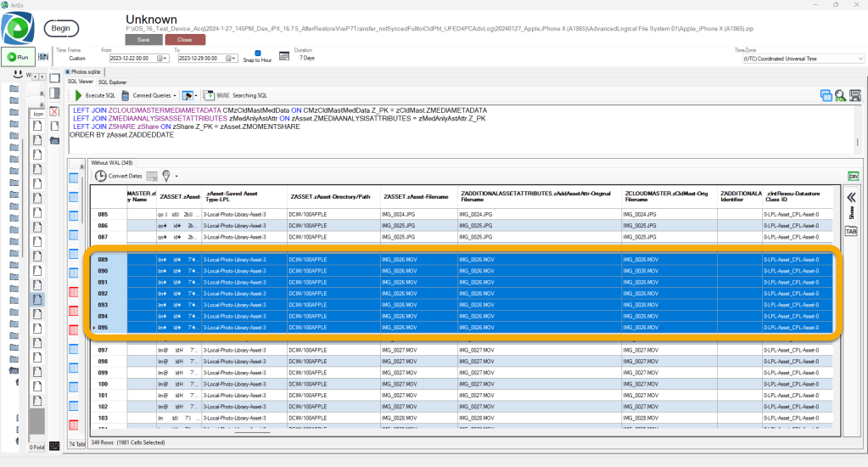Open the From date picker dropdown
868x467 pixels.
pos(162,59)
